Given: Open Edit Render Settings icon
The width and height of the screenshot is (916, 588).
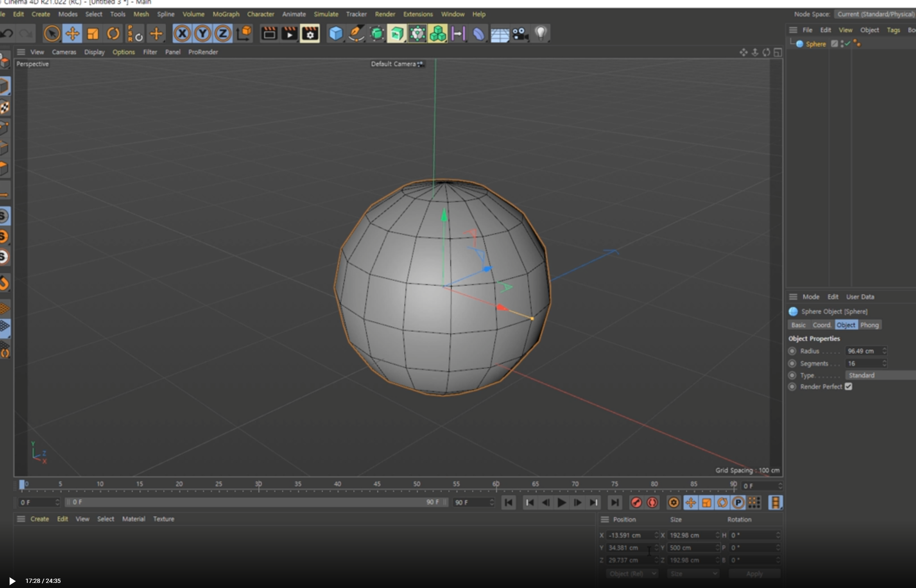Looking at the screenshot, I should click(x=310, y=33).
